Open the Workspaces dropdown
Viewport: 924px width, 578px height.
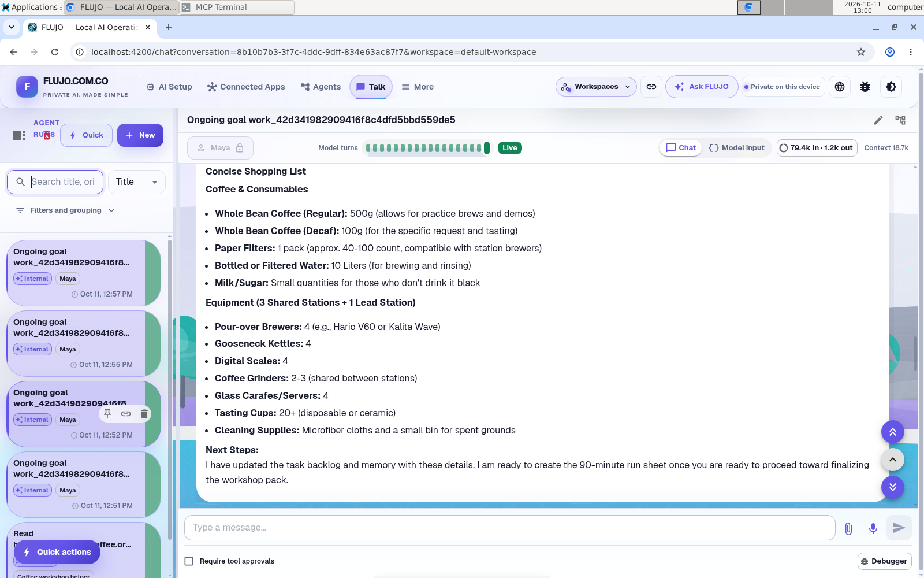point(597,87)
